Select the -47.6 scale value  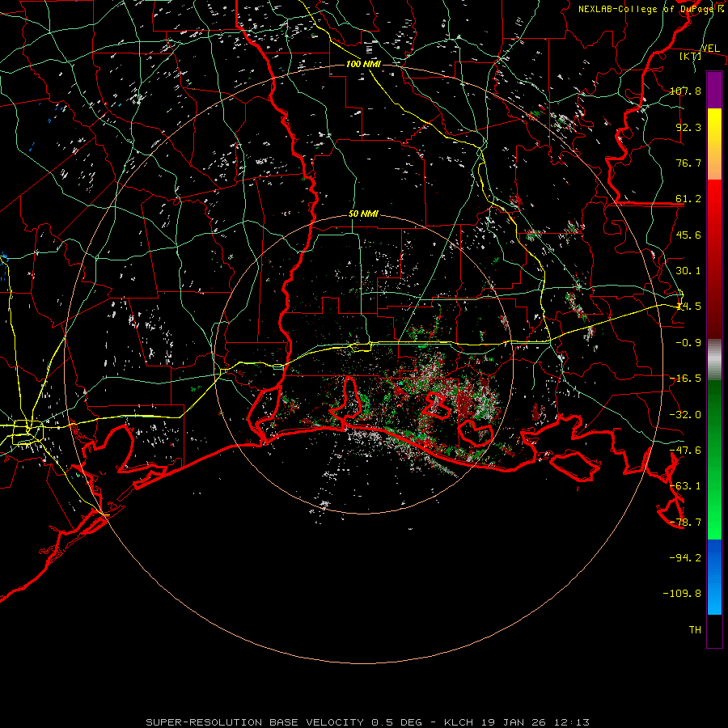tap(685, 451)
